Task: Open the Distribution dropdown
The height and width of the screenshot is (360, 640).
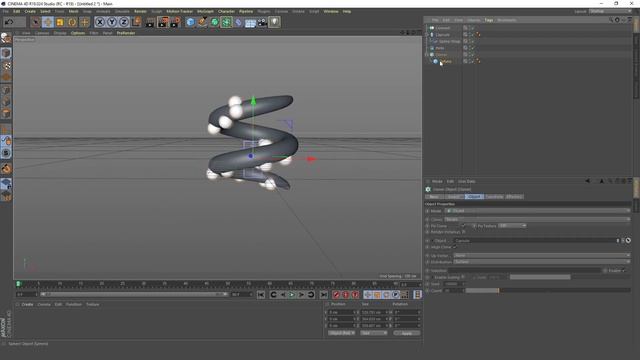Action: (x=542, y=262)
